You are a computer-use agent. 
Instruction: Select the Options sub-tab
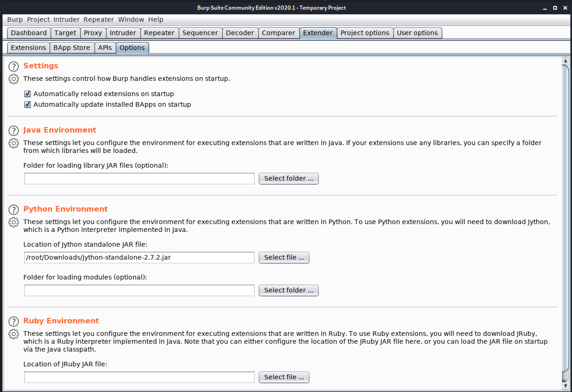pyautogui.click(x=132, y=48)
